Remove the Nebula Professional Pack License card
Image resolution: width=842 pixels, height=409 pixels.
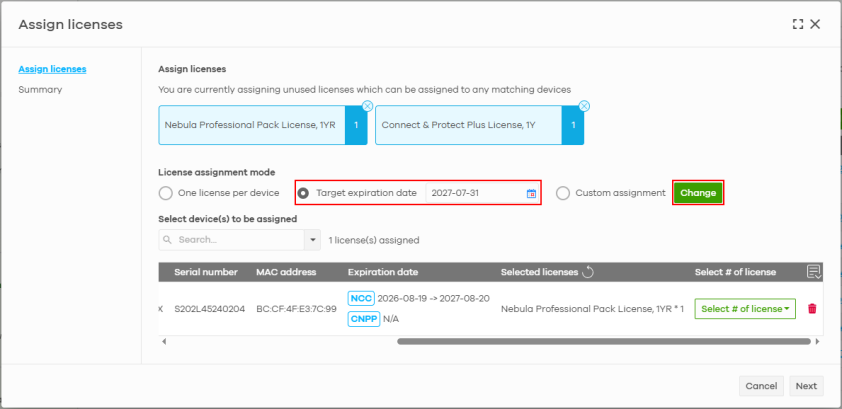pos(367,106)
